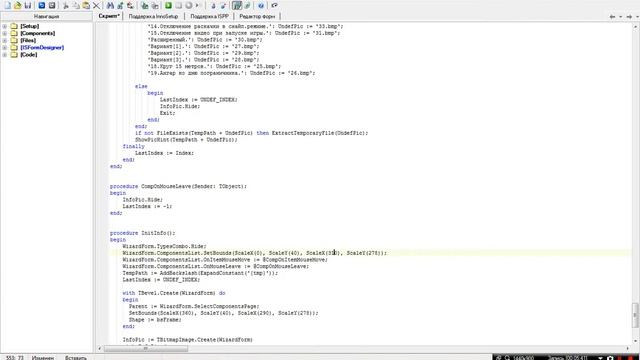The height and width of the screenshot is (360, 640).
Task: Click scroll up arrow of editor
Action: tap(636, 27)
